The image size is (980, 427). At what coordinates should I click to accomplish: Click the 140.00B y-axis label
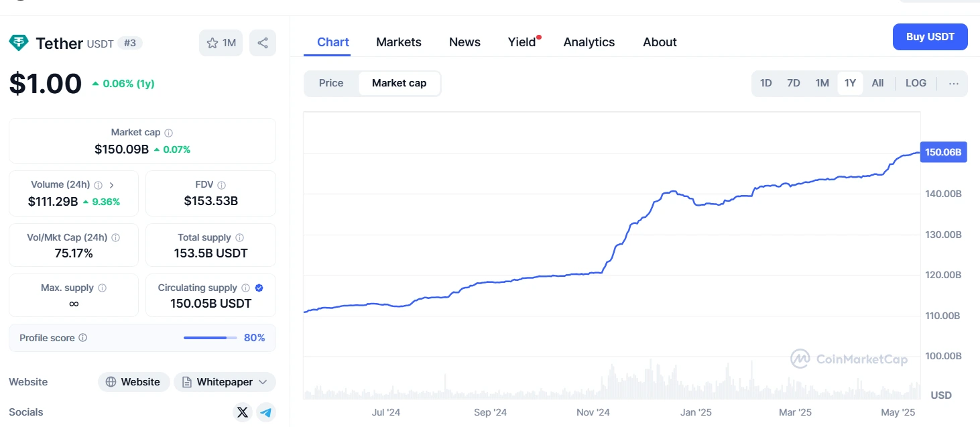pyautogui.click(x=942, y=194)
